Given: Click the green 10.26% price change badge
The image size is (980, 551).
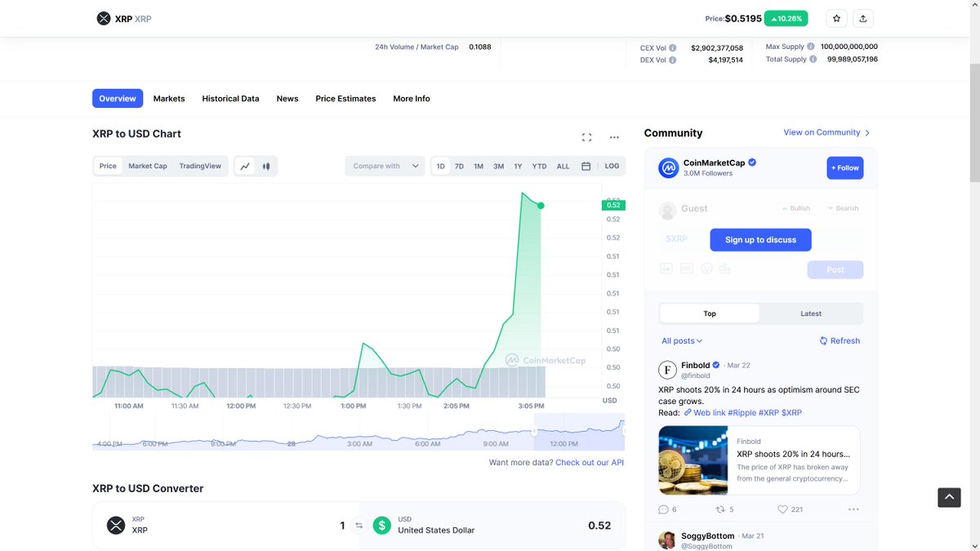Looking at the screenshot, I should (x=786, y=18).
